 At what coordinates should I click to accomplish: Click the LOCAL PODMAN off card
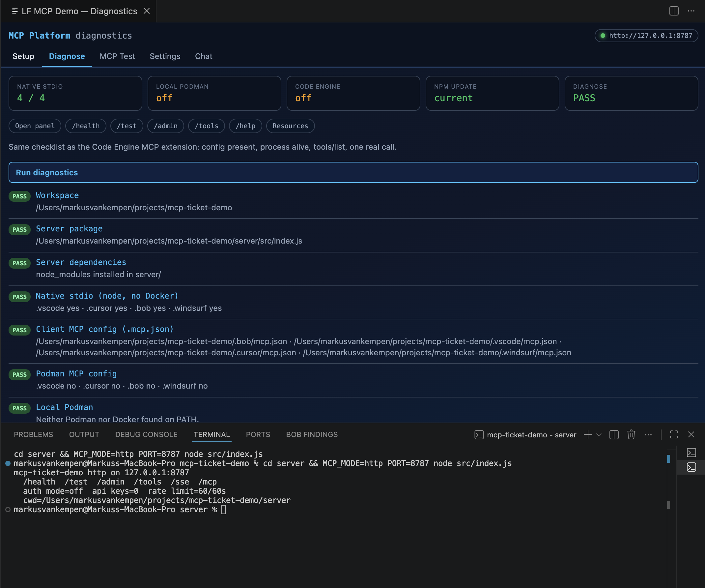click(214, 93)
